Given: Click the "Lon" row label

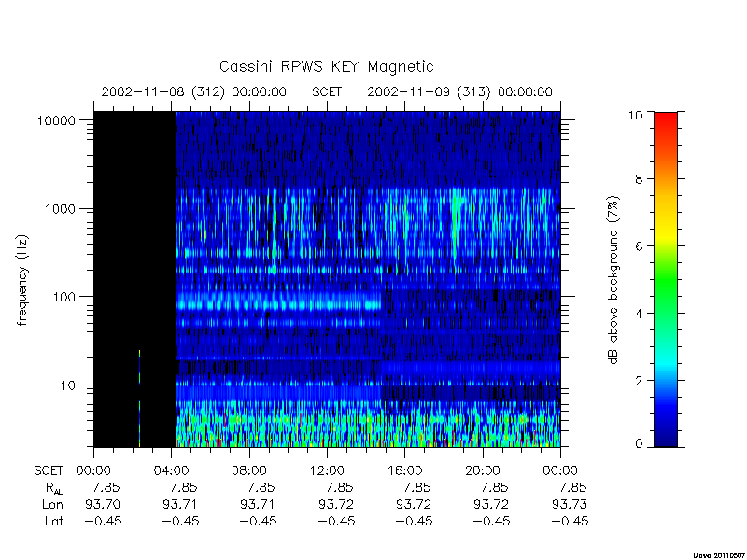Looking at the screenshot, I should [x=52, y=504].
